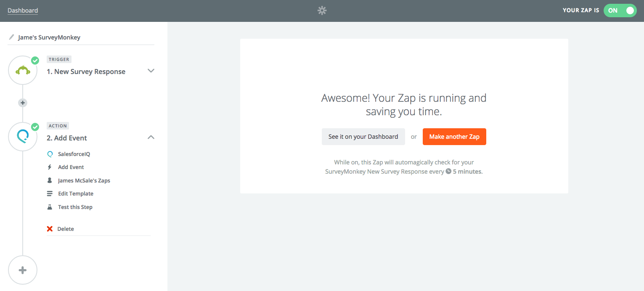Turn off the Zap ON switch
Image resolution: width=644 pixels, height=291 pixels.
click(620, 11)
